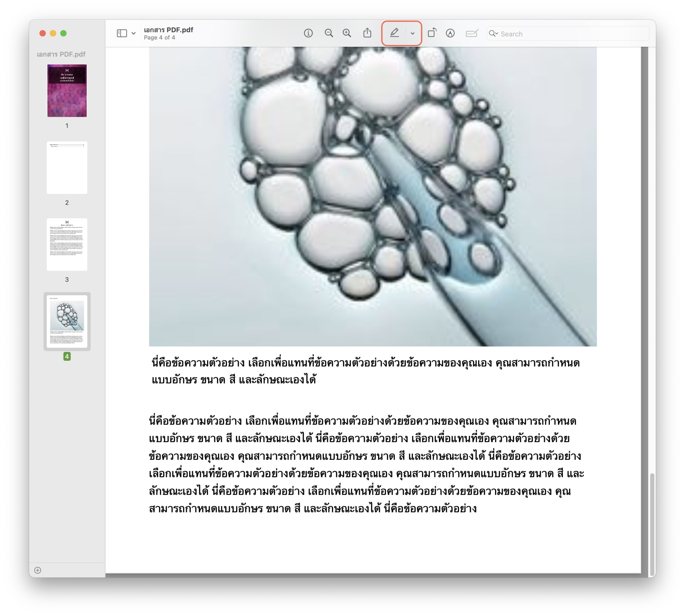Toggle the sidebar view button

pyautogui.click(x=122, y=33)
